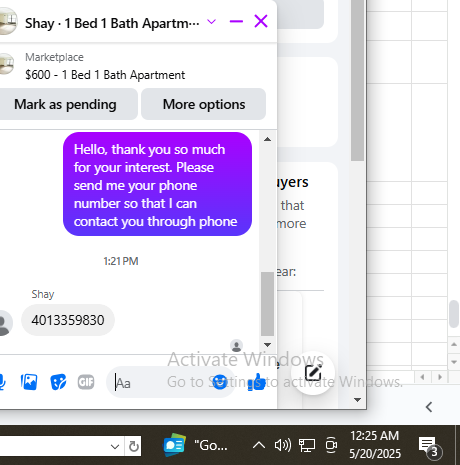Click the taskbar refresh button
This screenshot has height=465, width=460.
(x=134, y=446)
